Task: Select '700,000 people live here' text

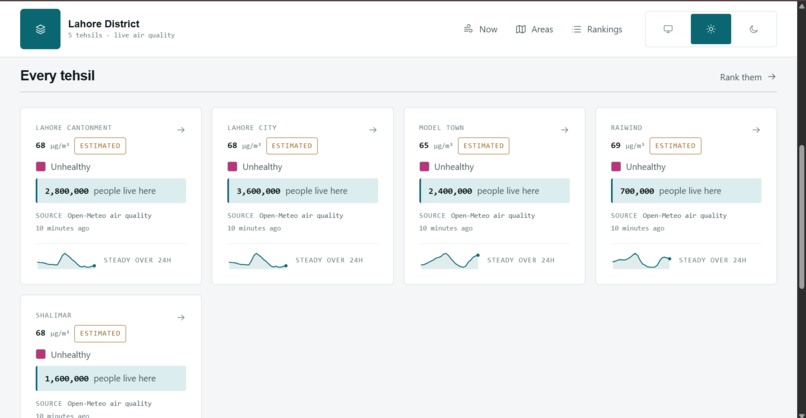Action: (x=670, y=191)
